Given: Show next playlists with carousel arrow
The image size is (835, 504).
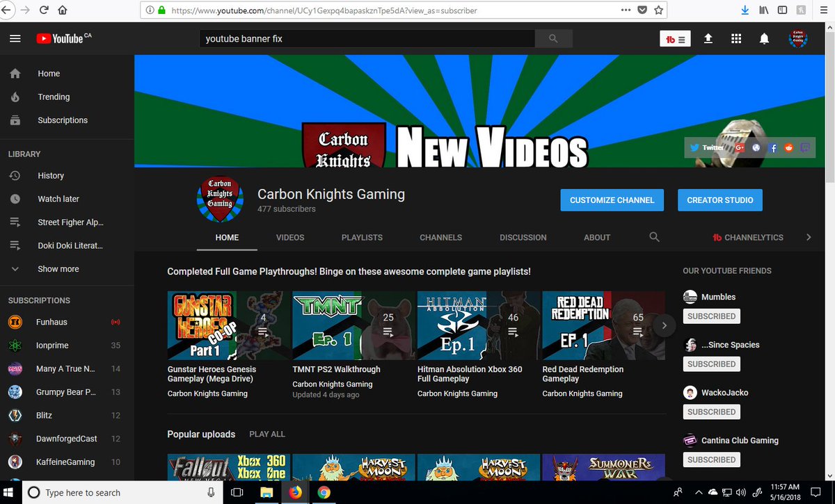Looking at the screenshot, I should [x=665, y=325].
